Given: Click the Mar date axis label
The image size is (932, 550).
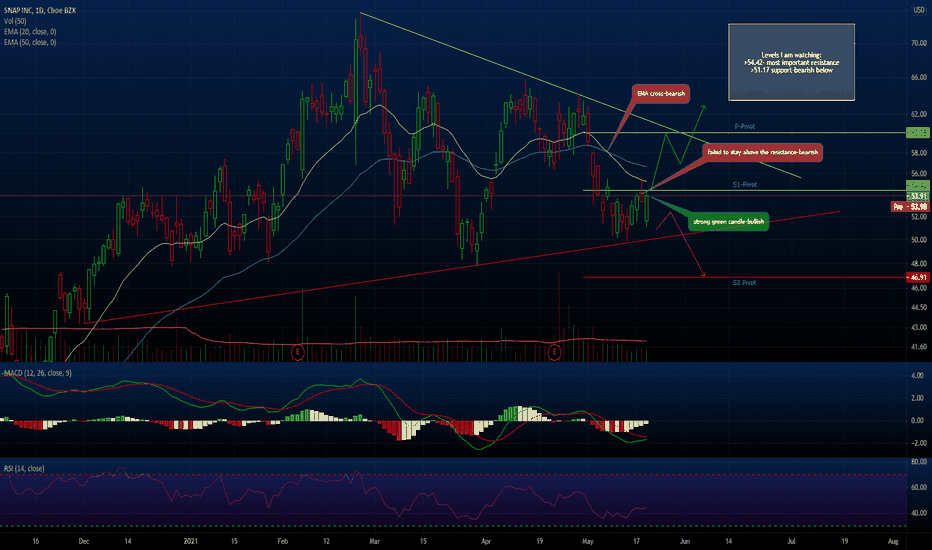Looking at the screenshot, I should click(x=374, y=542).
